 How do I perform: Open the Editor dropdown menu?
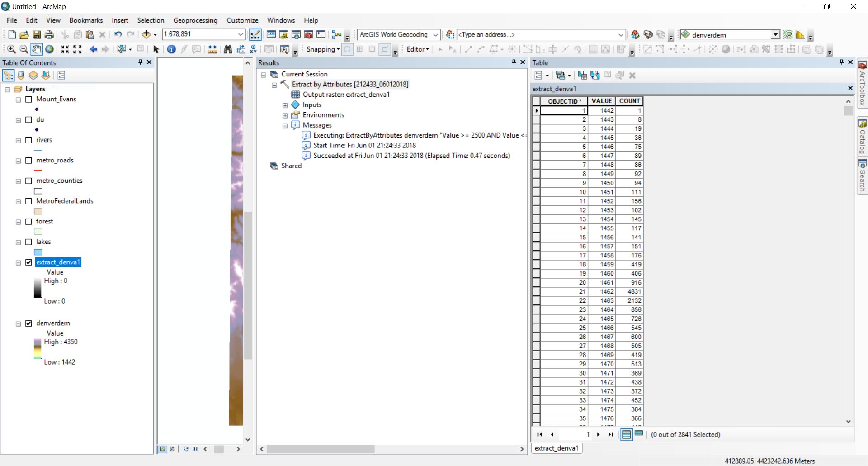(418, 49)
